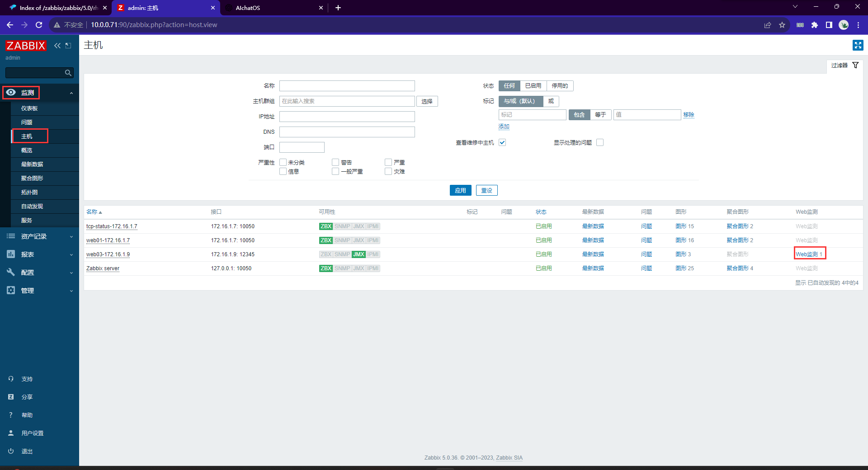The height and width of the screenshot is (470, 868).
Task: Click the 报表 chart icon
Action: click(x=11, y=254)
